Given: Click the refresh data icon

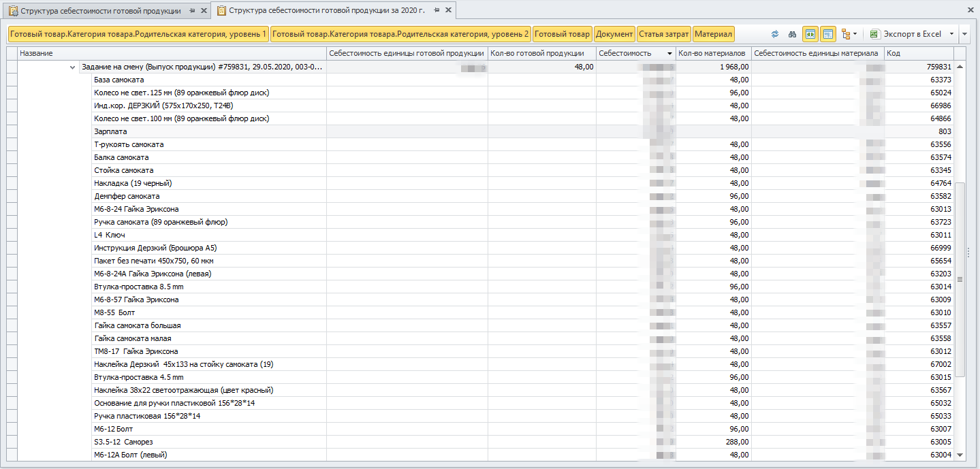Looking at the screenshot, I should click(775, 34).
